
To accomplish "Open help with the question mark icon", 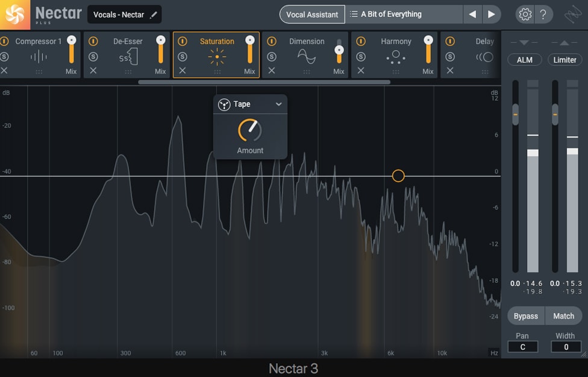I will point(543,14).
